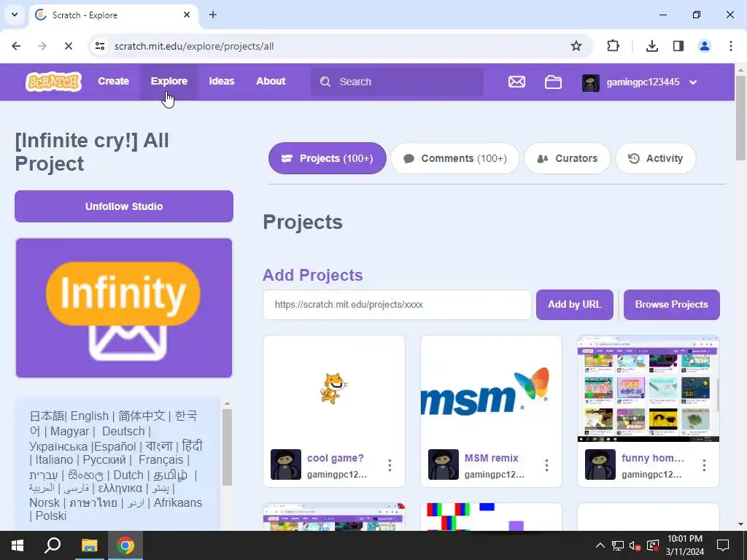This screenshot has height=560, width=747.
Task: Click the muted volume tray icon
Action: click(x=635, y=545)
